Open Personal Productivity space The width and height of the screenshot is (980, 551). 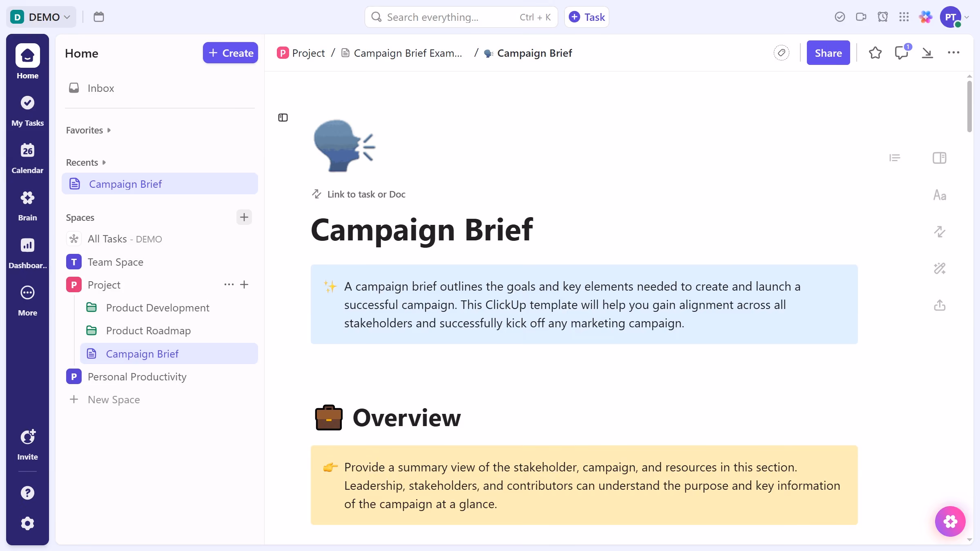[160, 376]
